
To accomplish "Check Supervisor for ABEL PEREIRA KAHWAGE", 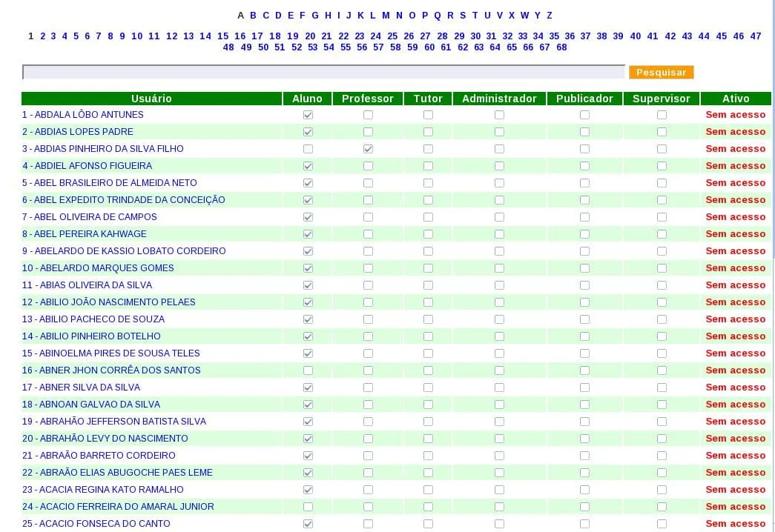I will click(662, 234).
